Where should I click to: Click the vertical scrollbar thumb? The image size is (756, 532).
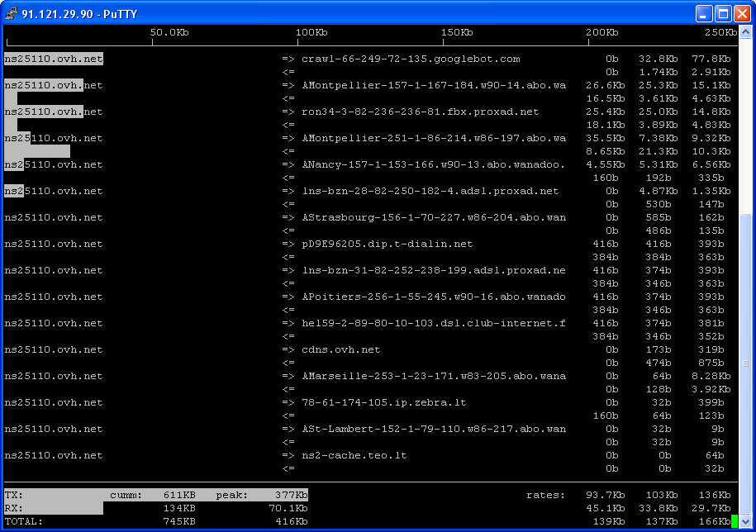point(745,363)
